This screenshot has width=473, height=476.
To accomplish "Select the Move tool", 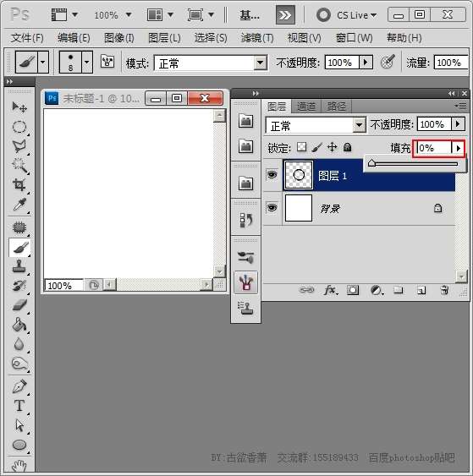I will click(x=19, y=107).
